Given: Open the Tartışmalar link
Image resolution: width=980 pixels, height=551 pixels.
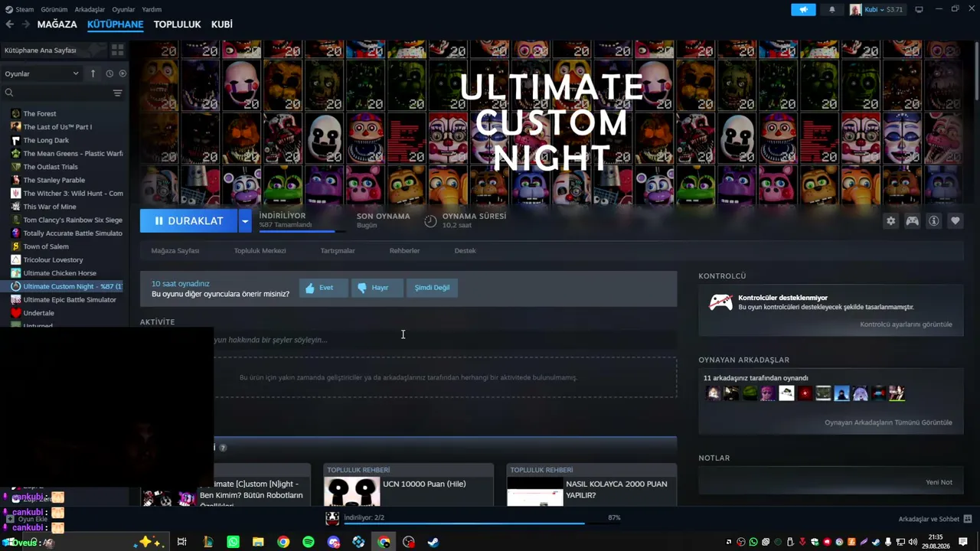Looking at the screenshot, I should pyautogui.click(x=338, y=251).
